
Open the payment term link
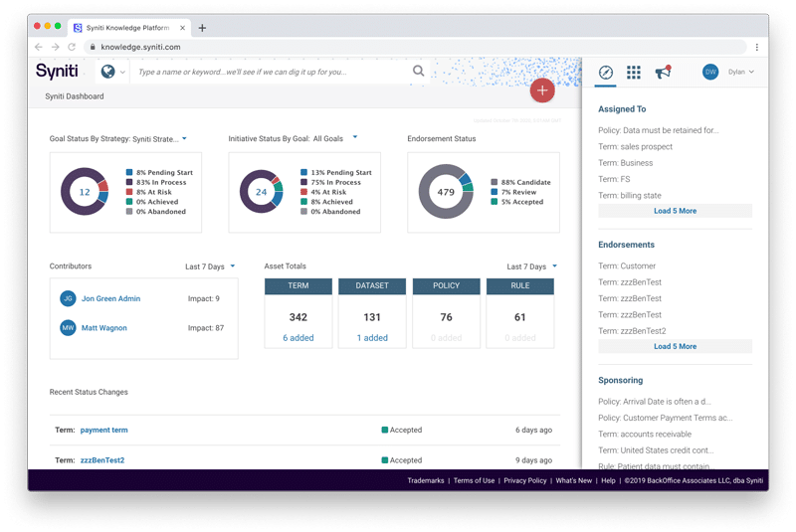(104, 431)
